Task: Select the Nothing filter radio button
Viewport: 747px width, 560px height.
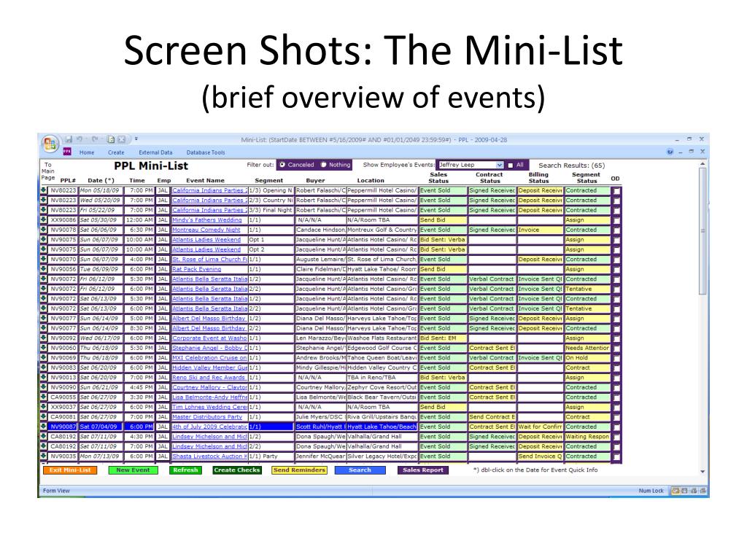Action: tap(323, 165)
